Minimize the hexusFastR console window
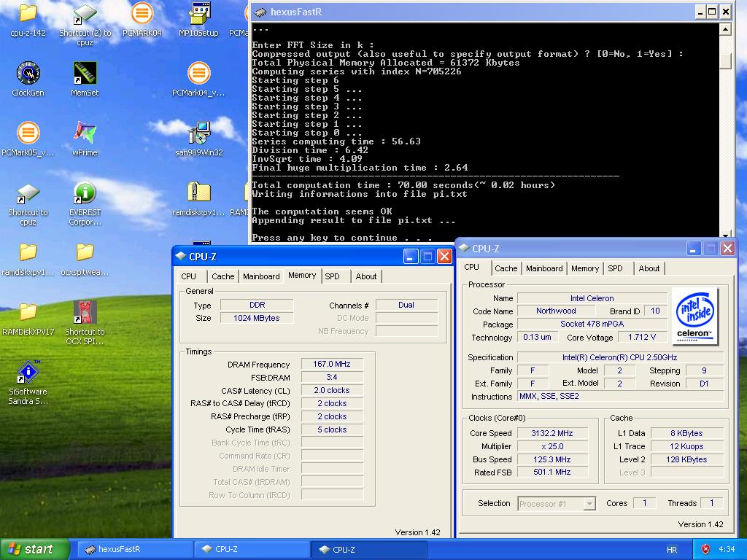The image size is (747, 560). pos(700,12)
